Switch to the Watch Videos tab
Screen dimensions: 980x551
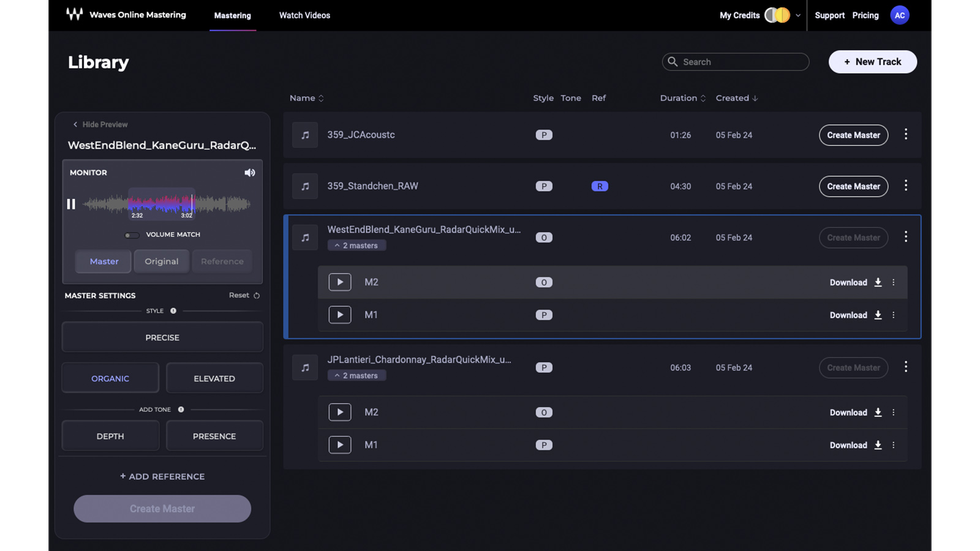click(304, 15)
